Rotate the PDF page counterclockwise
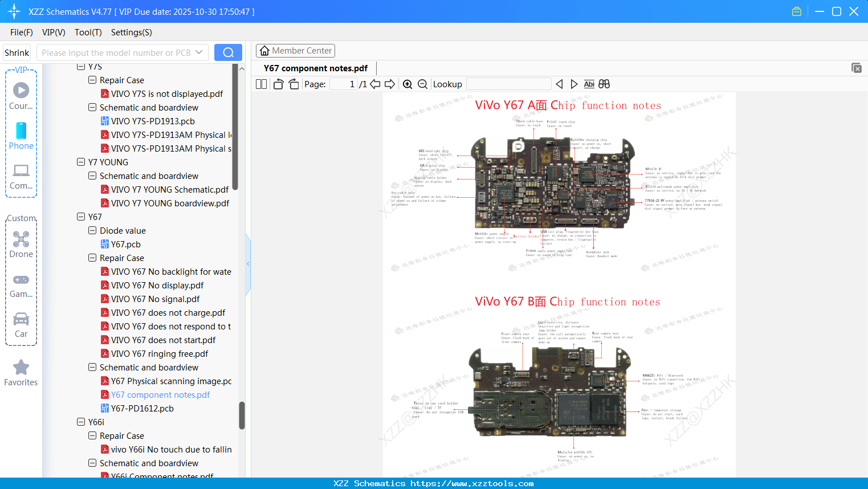The image size is (868, 489). 278,84
